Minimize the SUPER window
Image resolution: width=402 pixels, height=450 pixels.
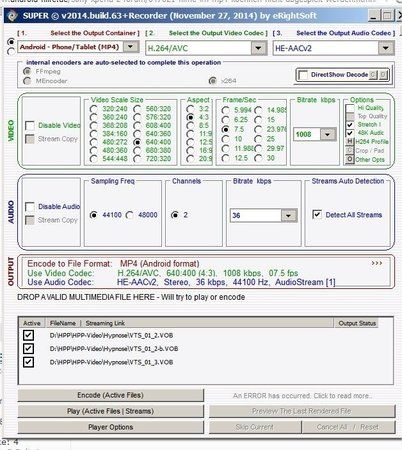(x=374, y=16)
